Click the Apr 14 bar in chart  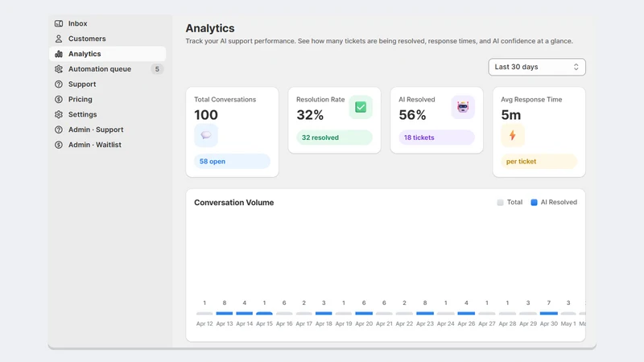click(x=245, y=313)
